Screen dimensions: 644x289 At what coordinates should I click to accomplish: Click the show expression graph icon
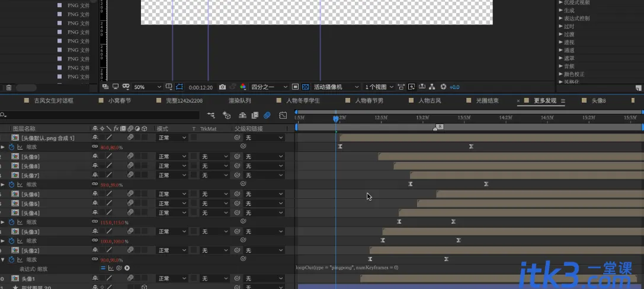pos(111,268)
